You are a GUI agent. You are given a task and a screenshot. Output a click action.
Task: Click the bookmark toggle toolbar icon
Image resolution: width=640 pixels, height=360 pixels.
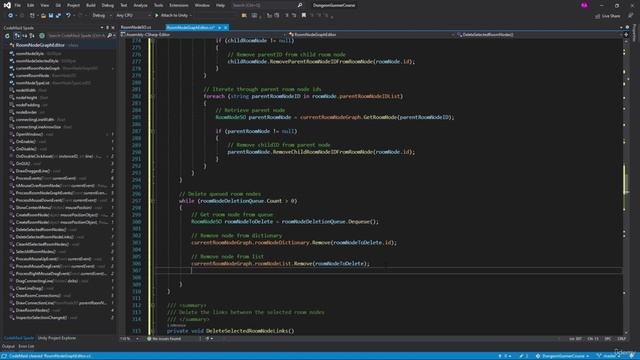click(304, 16)
